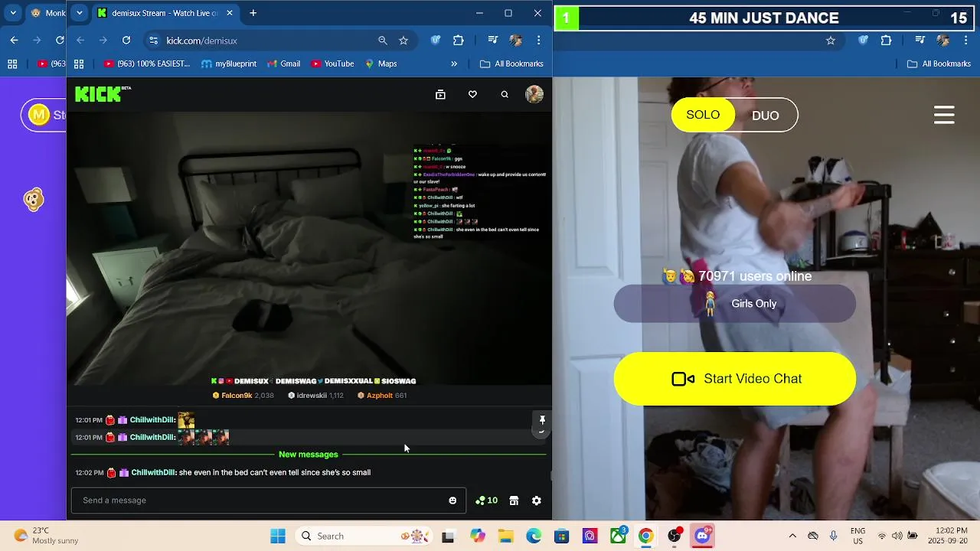The width and height of the screenshot is (980, 551).
Task: Click the heart following icon in Kick header
Action: pos(472,94)
